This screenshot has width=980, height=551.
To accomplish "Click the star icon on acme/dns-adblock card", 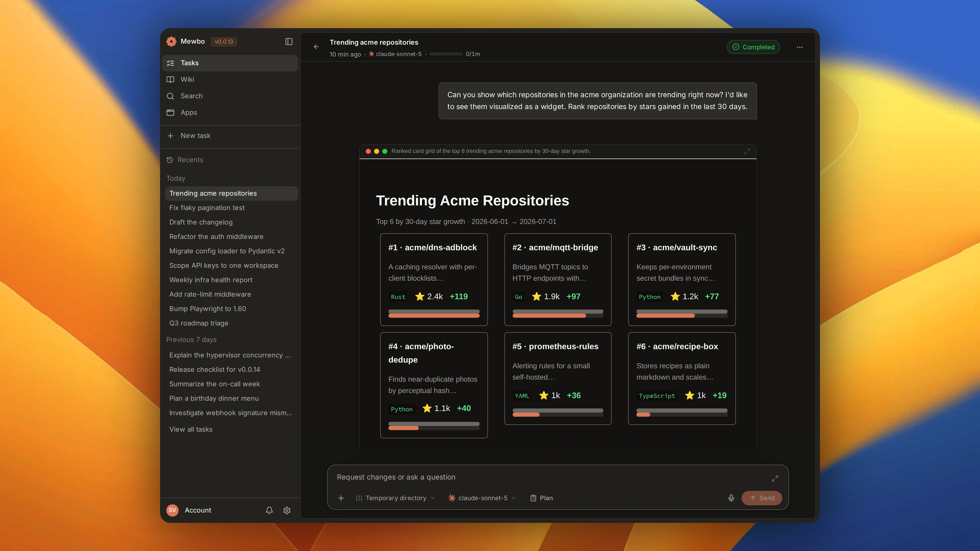I will pos(419,296).
